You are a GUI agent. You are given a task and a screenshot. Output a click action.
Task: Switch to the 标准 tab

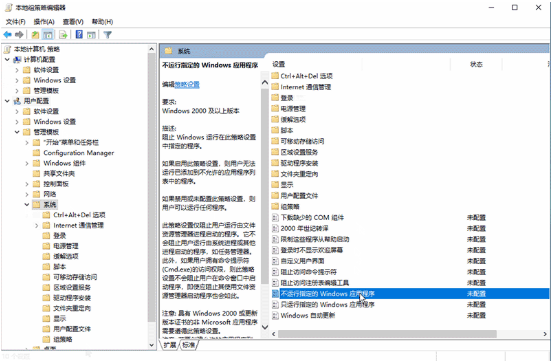(189, 345)
